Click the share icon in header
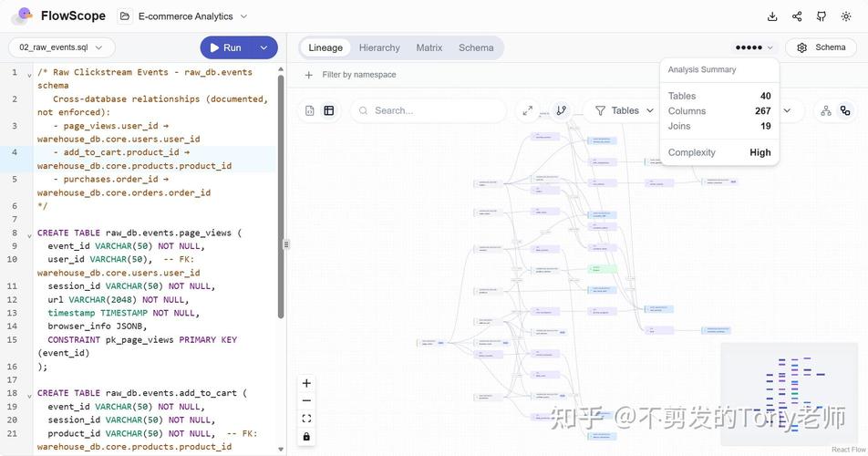Viewport: 868px width, 456px height. pos(797,16)
